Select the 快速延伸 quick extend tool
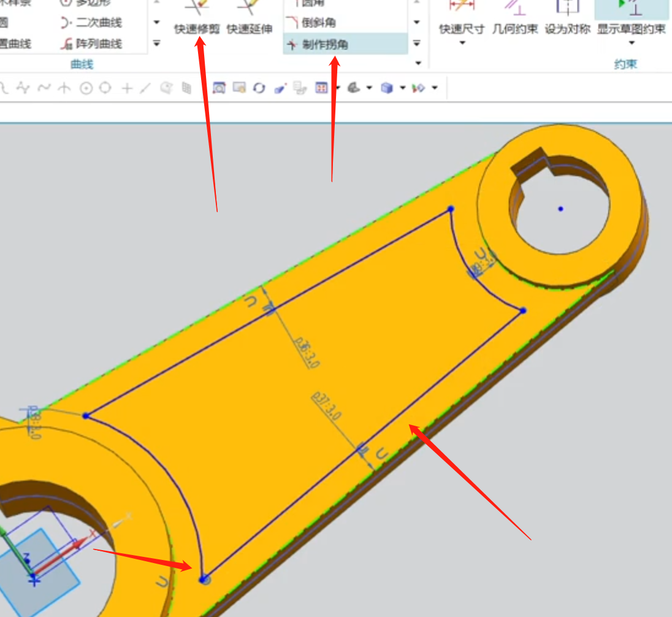 click(x=249, y=18)
